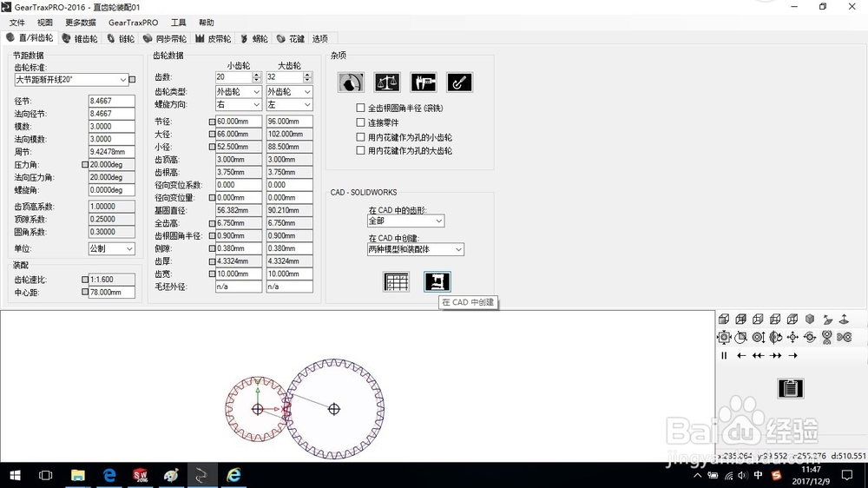
Task: Open the GearTraxPRO menu
Action: (x=134, y=23)
